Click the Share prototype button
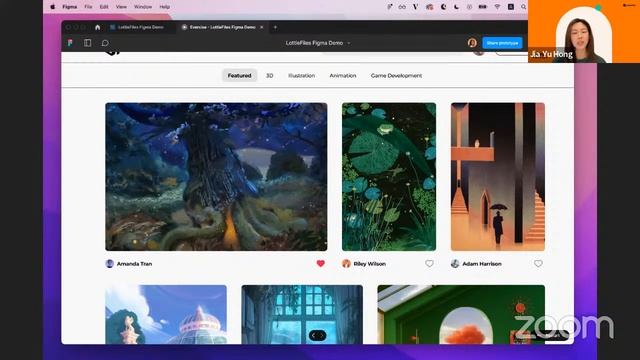This screenshot has width=640, height=360. point(502,43)
